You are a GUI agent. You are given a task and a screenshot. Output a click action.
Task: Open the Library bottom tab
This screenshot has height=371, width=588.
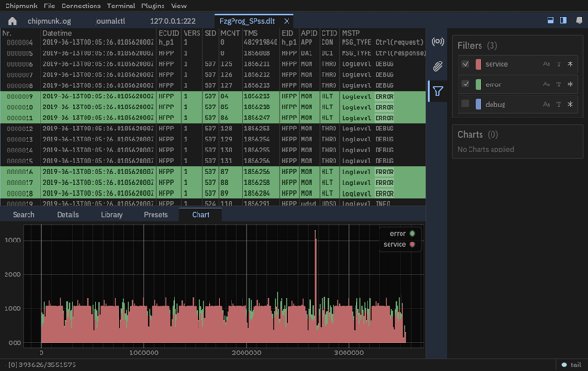(x=112, y=215)
